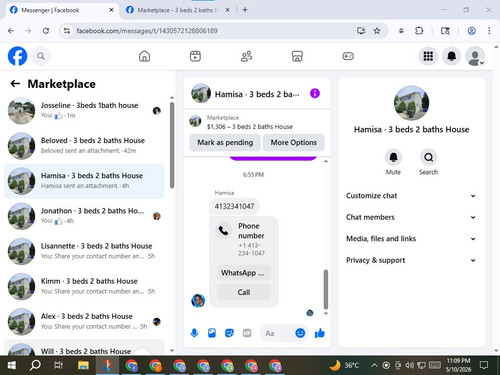Open Windows taskbar search
The height and width of the screenshot is (375, 500).
pos(35,365)
